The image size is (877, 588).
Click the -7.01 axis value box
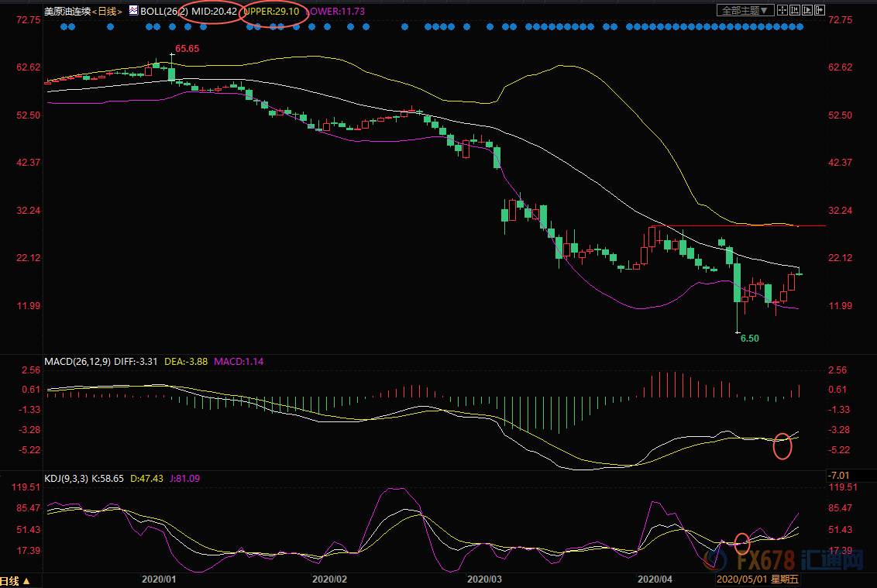click(851, 476)
